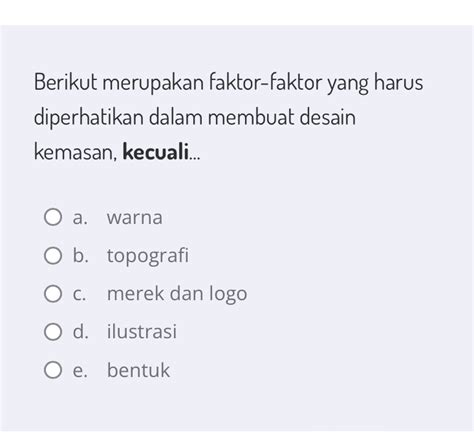Click the option letter "c."
The width and height of the screenshot is (474, 448).
pyautogui.click(x=79, y=294)
